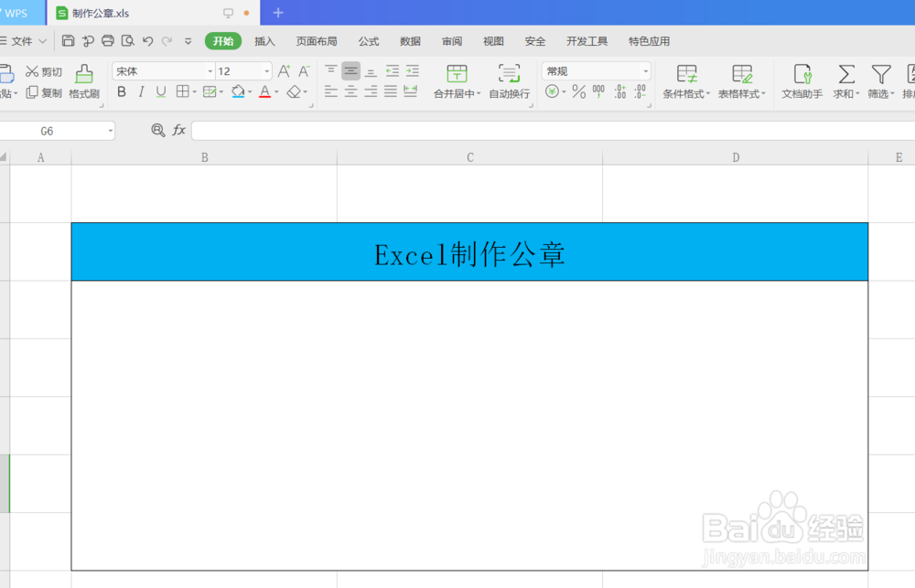Open the number format (常规) dropdown
Viewport: 915px width, 588px height.
click(x=645, y=70)
